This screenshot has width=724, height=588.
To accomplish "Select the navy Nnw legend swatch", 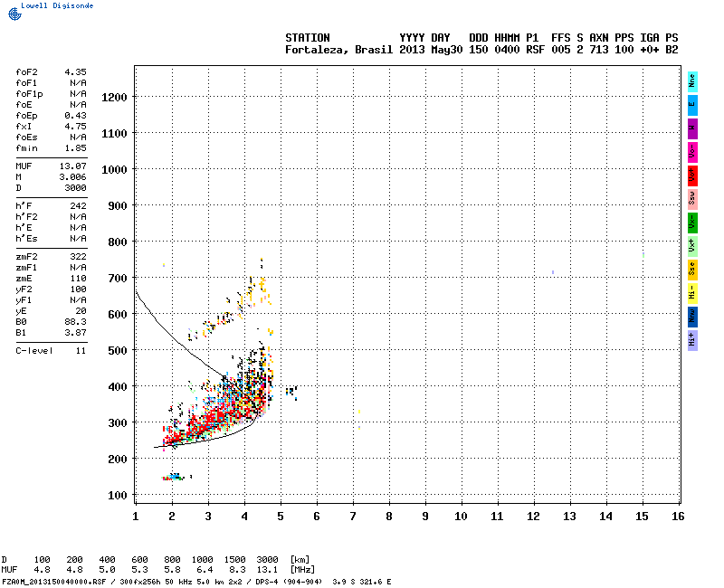I will click(x=692, y=317).
